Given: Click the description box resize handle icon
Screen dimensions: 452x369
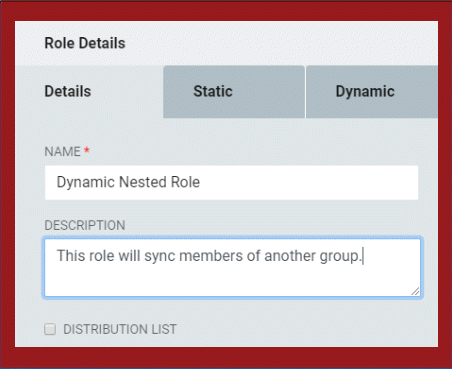Looking at the screenshot, I should click(x=415, y=291).
